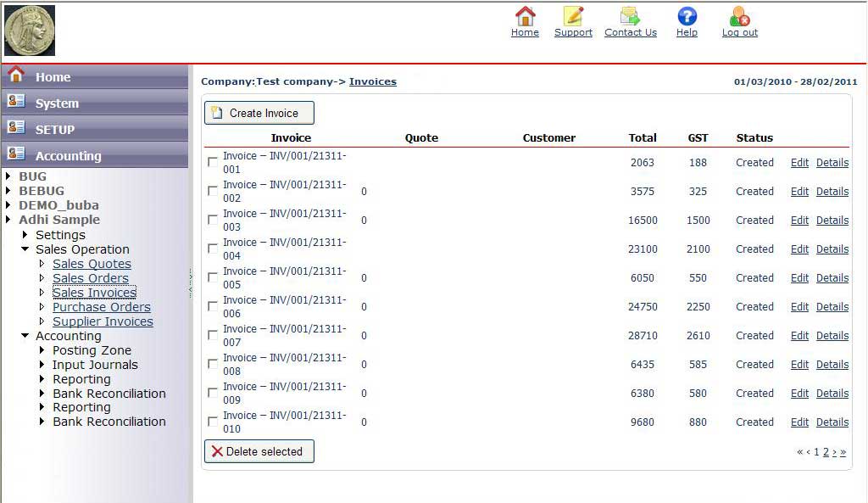This screenshot has width=868, height=503.
Task: Open Sales Orders in the tree
Action: point(91,278)
